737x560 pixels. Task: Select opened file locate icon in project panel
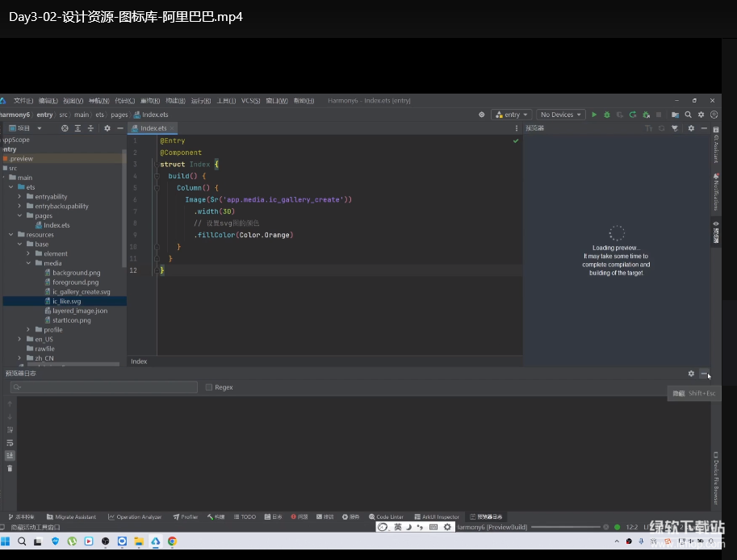point(65,128)
